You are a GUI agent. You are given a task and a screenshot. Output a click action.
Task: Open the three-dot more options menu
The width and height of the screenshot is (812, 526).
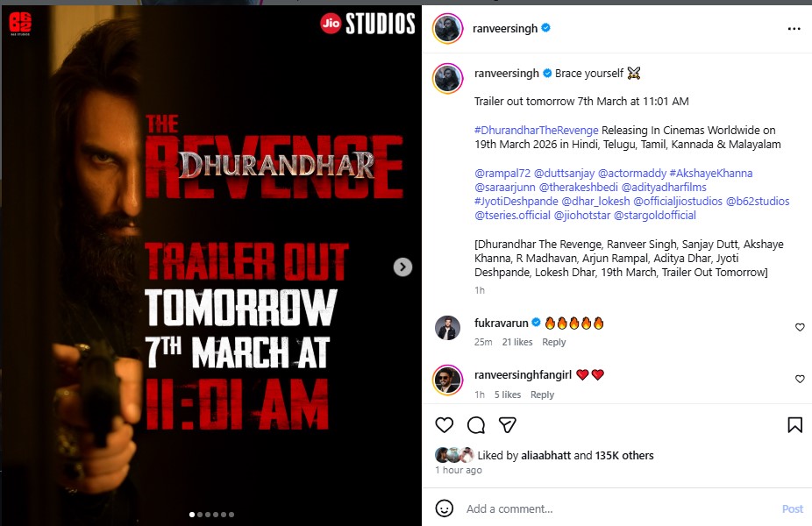coord(794,28)
